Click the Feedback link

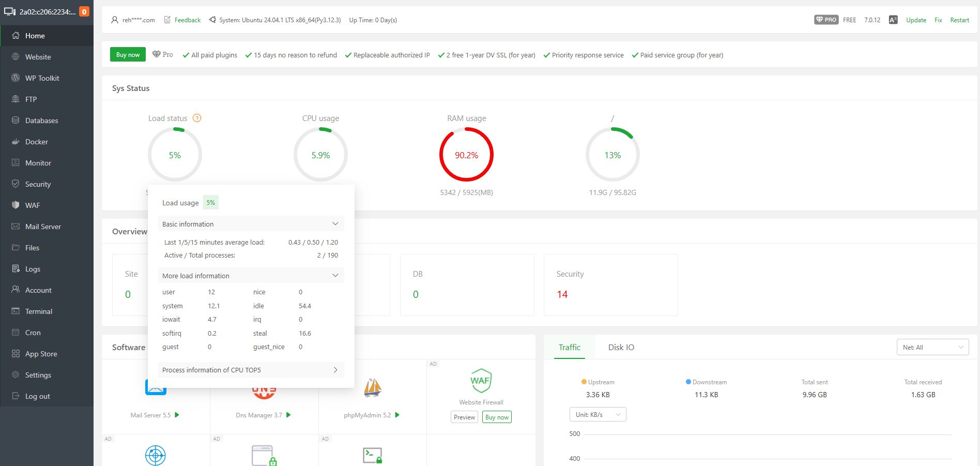pyautogui.click(x=188, y=20)
